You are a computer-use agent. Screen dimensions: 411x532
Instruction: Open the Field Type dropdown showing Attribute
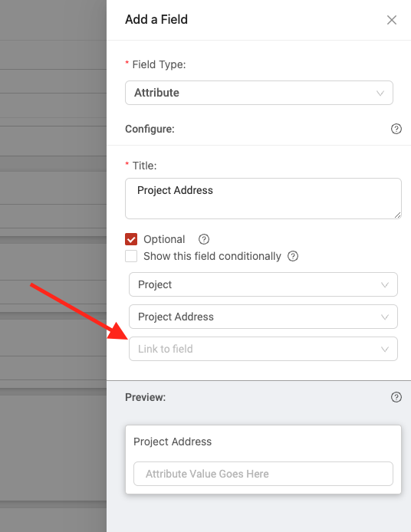(x=259, y=93)
